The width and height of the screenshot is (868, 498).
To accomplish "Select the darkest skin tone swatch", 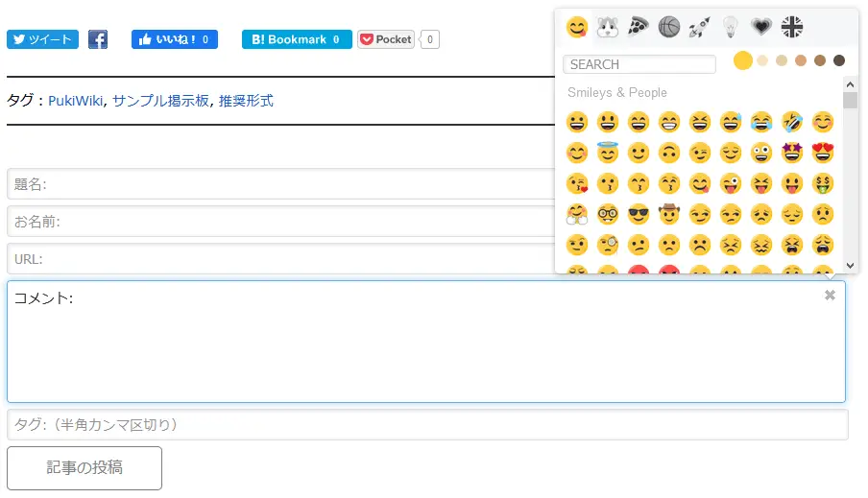I will [x=839, y=60].
